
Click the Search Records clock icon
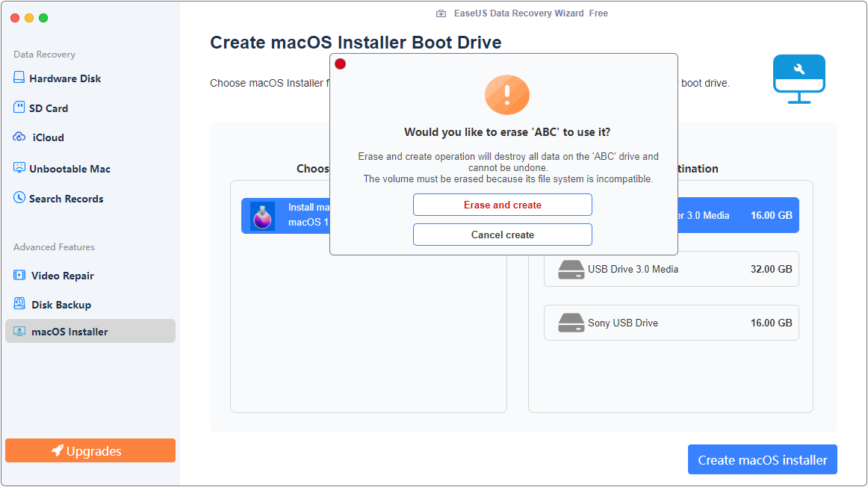pyautogui.click(x=19, y=198)
